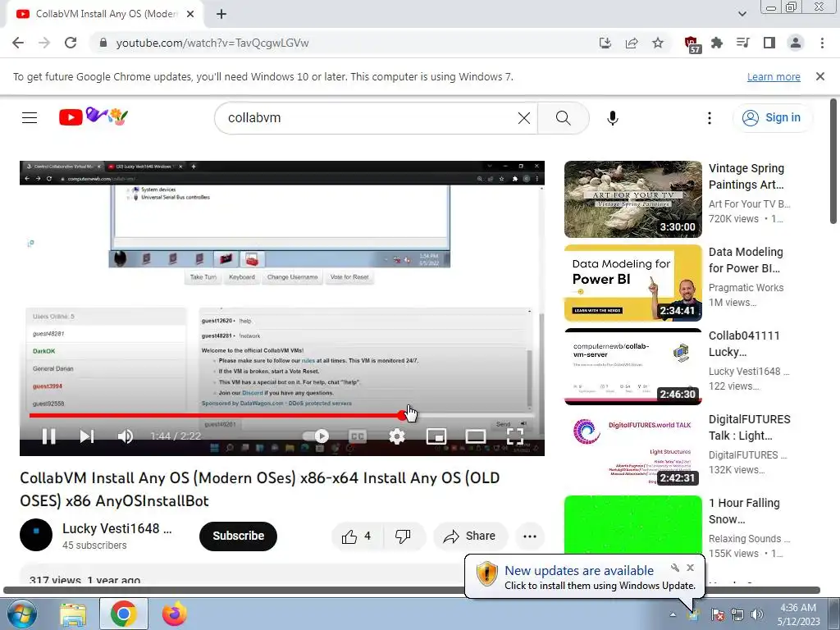The width and height of the screenshot is (840, 630).
Task: Pause the video
Action: [x=48, y=436]
